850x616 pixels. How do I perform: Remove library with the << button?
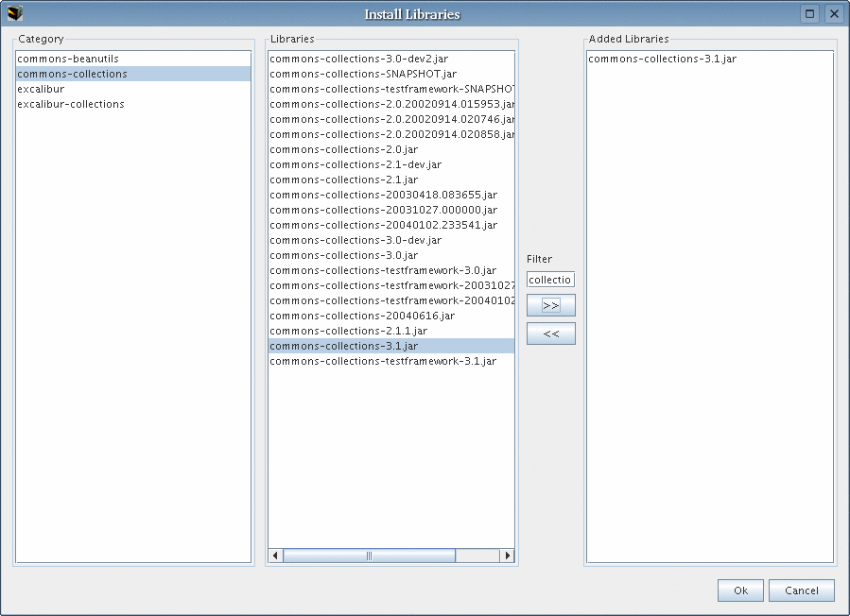point(551,334)
